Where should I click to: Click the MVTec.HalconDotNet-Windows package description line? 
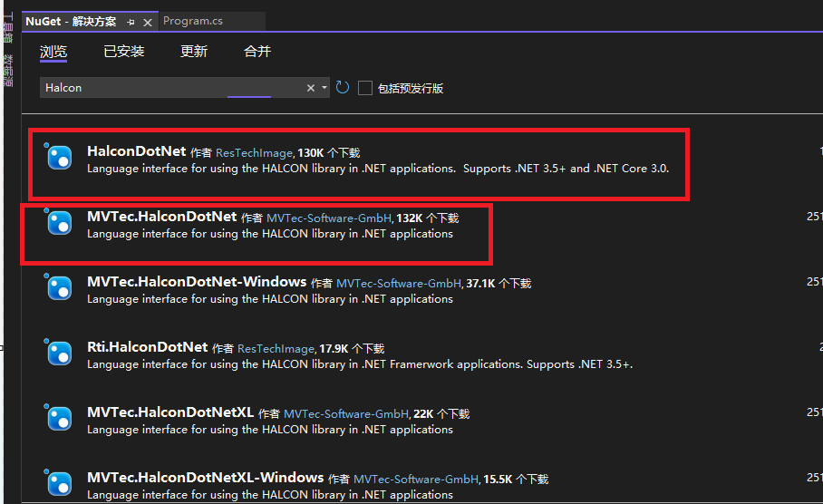click(x=270, y=299)
